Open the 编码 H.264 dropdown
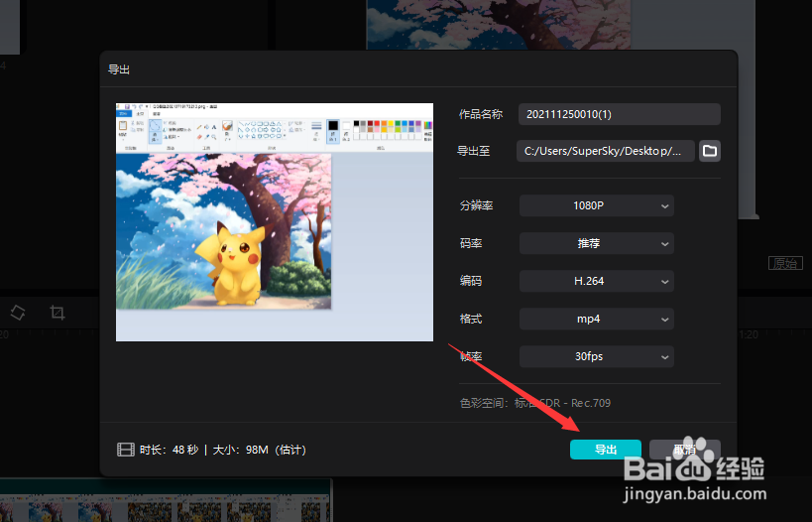The height and width of the screenshot is (522, 812). [x=597, y=281]
